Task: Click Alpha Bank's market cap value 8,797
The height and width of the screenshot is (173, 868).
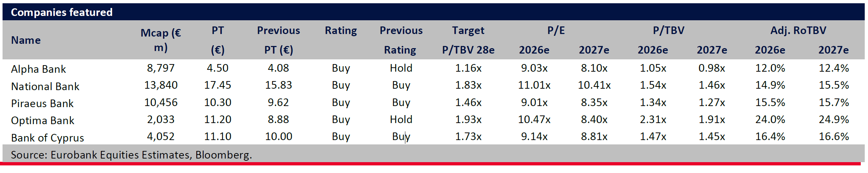Action: 161,68
